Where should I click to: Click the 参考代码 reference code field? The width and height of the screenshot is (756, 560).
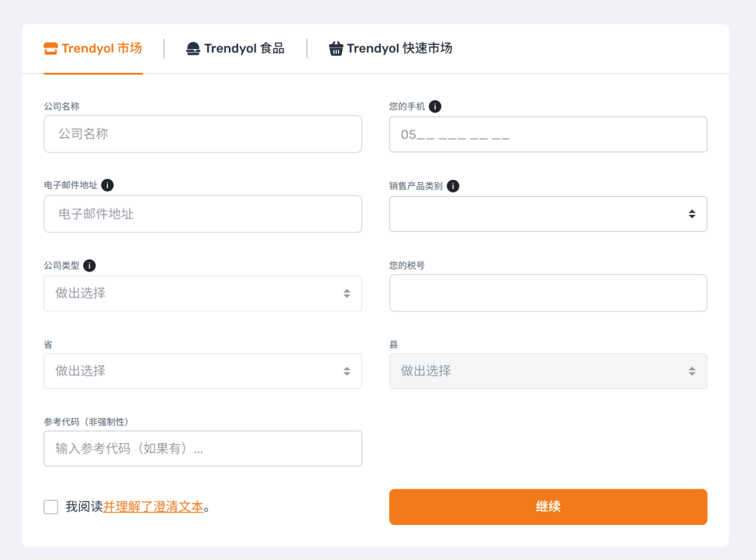(x=202, y=449)
